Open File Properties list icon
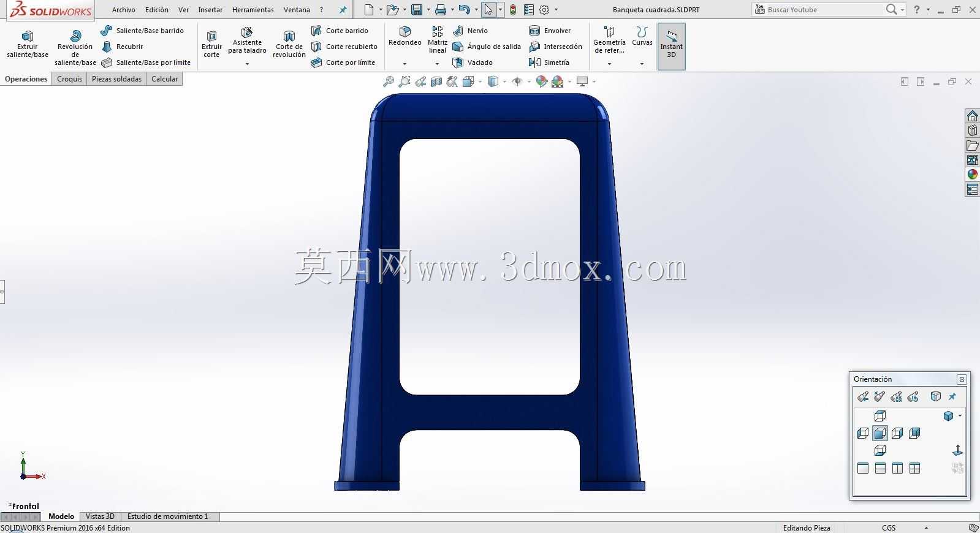The image size is (980, 533). coord(528,10)
